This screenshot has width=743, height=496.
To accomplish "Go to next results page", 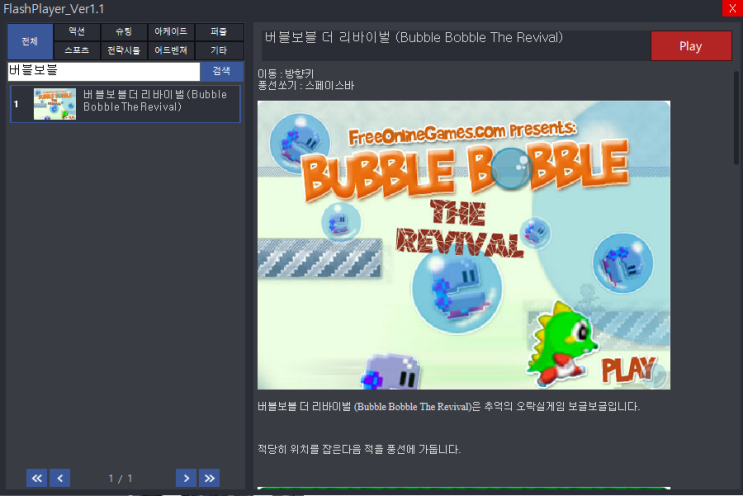I will tap(186, 478).
